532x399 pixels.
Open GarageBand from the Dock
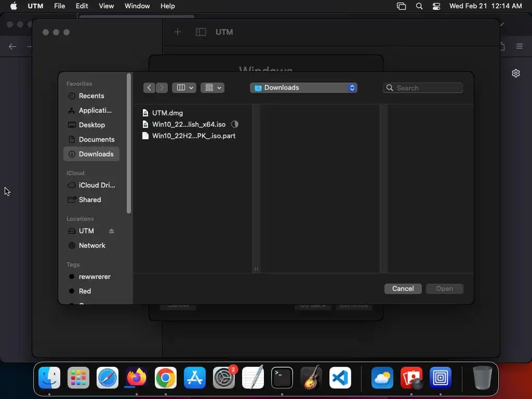click(x=311, y=378)
